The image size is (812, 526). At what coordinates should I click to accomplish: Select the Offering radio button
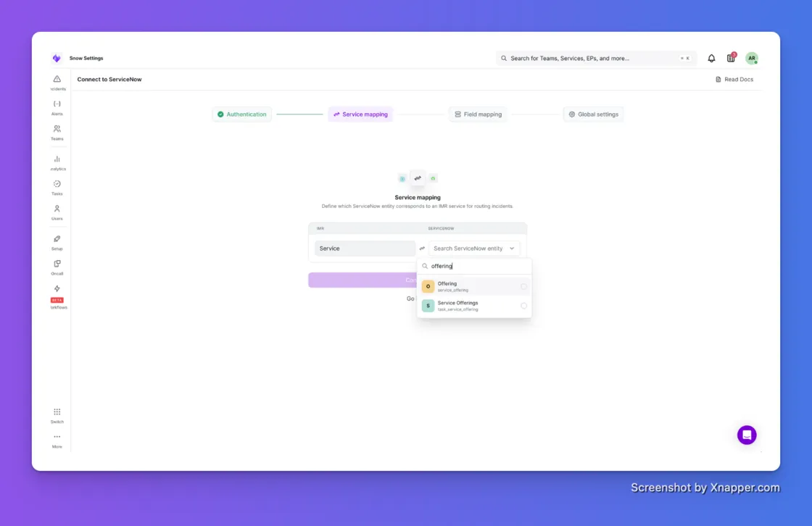click(523, 286)
